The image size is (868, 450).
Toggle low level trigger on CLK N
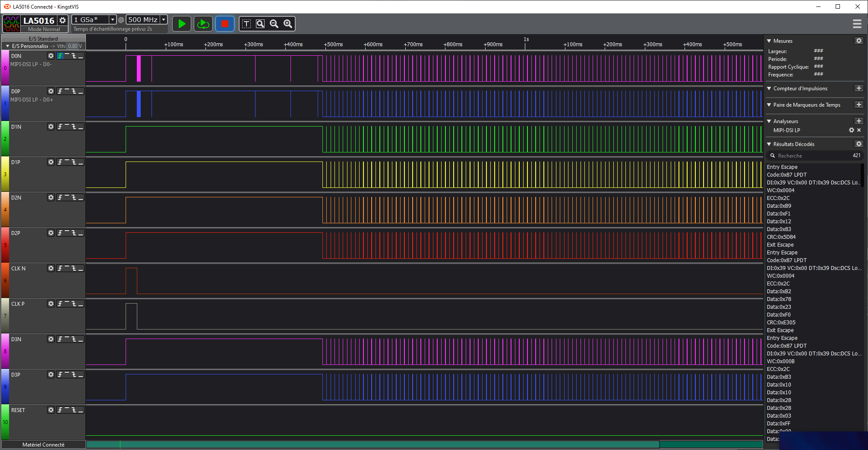click(81, 268)
